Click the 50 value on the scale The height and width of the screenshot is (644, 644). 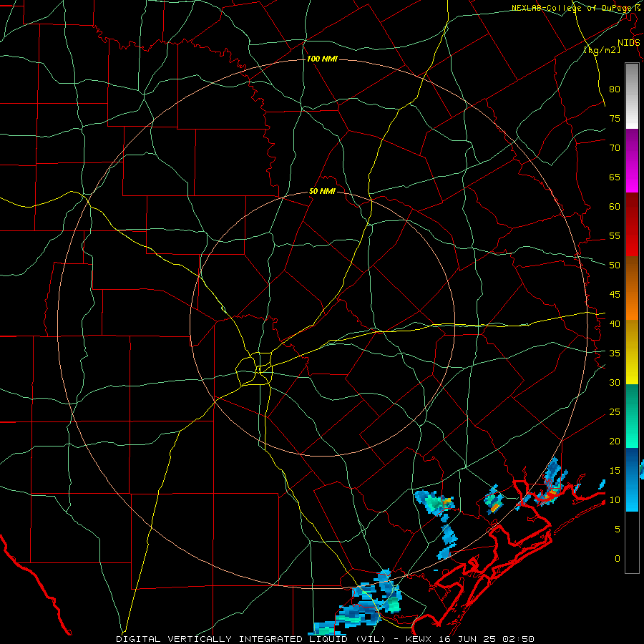point(615,265)
